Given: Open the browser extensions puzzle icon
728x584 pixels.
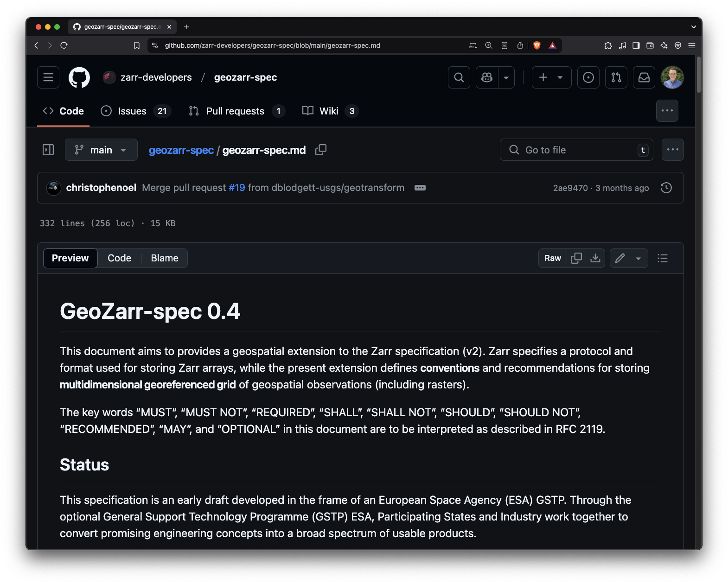Looking at the screenshot, I should pos(608,45).
